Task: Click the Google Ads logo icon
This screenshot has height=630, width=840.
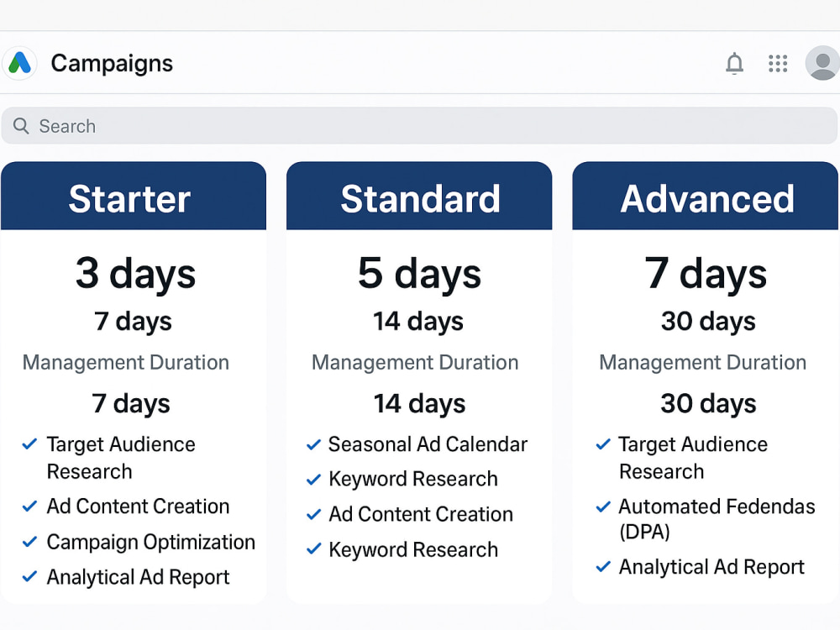Action: (x=20, y=63)
